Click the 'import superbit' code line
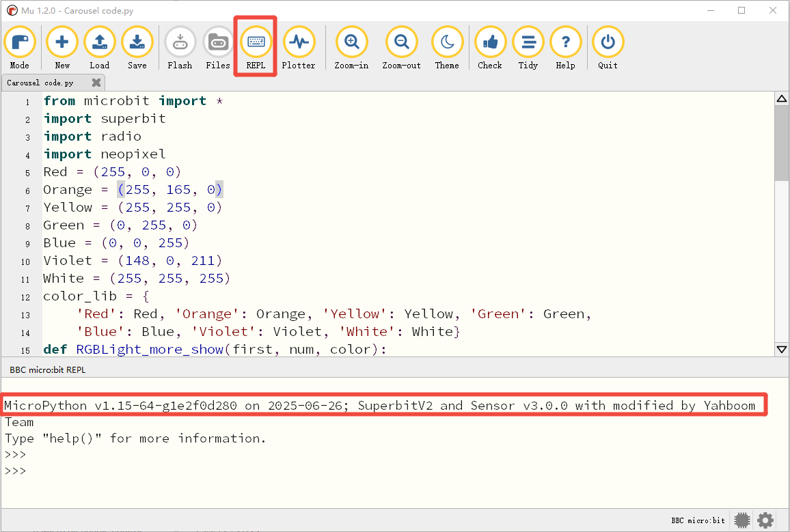 coord(105,119)
